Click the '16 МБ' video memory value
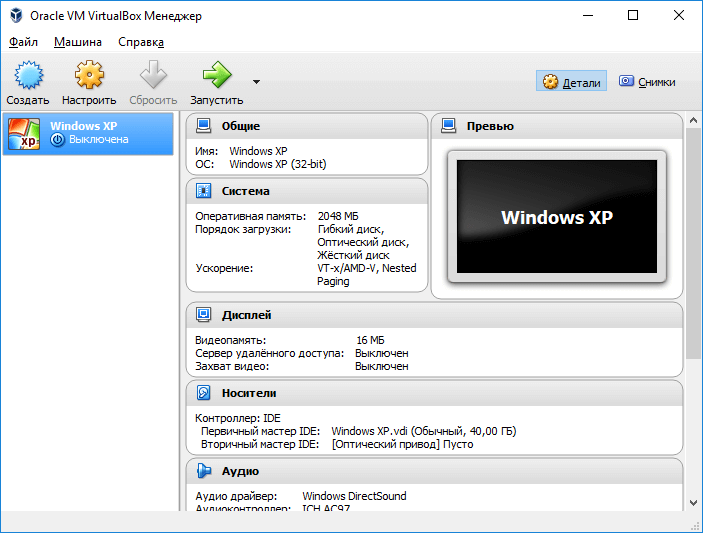Image resolution: width=703 pixels, height=533 pixels. tap(370, 340)
